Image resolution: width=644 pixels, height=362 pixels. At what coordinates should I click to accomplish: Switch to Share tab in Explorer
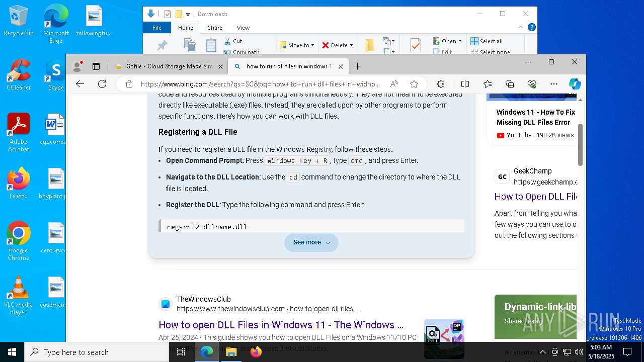point(215,28)
